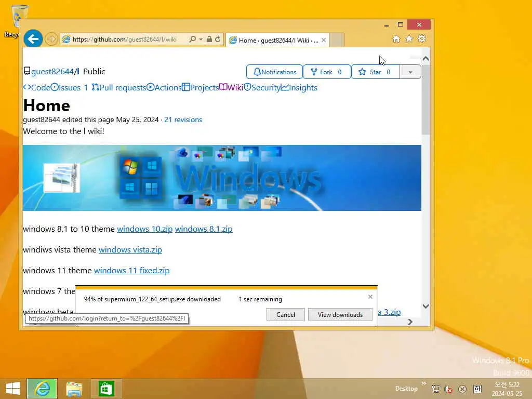This screenshot has width=532, height=399.
Task: Open the Code tab
Action: tap(37, 87)
